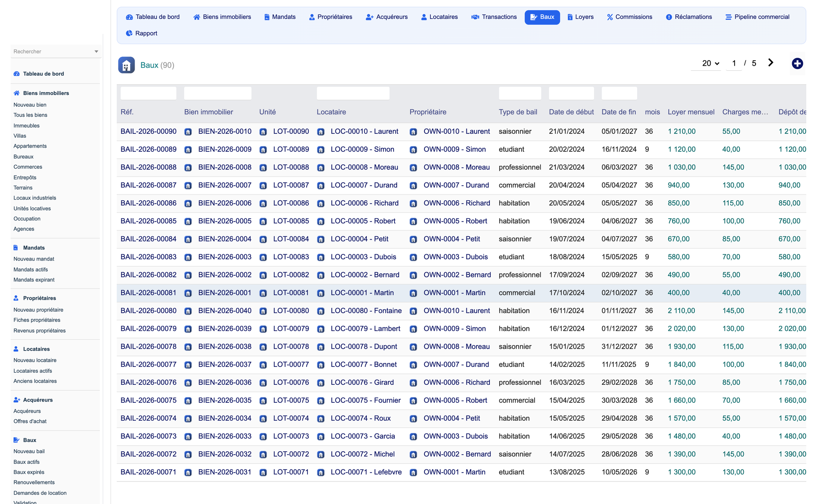Open property icon next to BIEN-2026-0010
Viewport: 814px width, 504px height.
point(188,132)
